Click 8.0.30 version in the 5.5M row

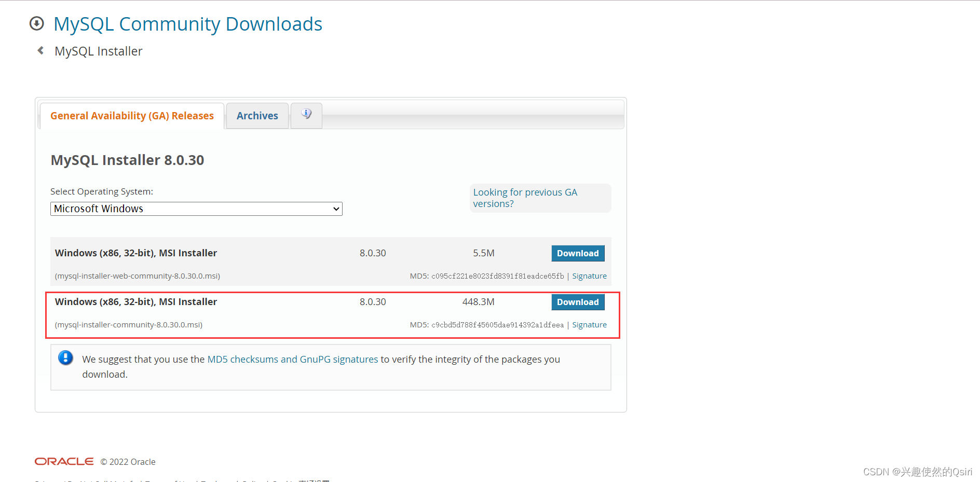373,253
